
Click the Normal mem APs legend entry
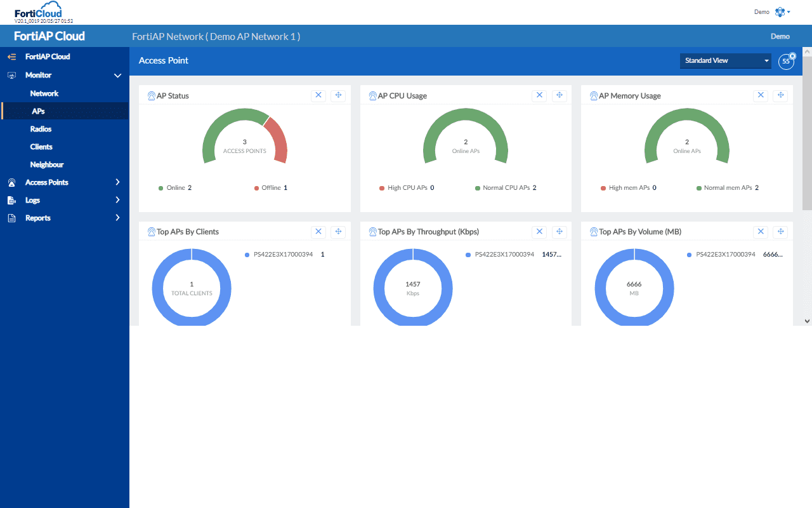[x=728, y=188]
